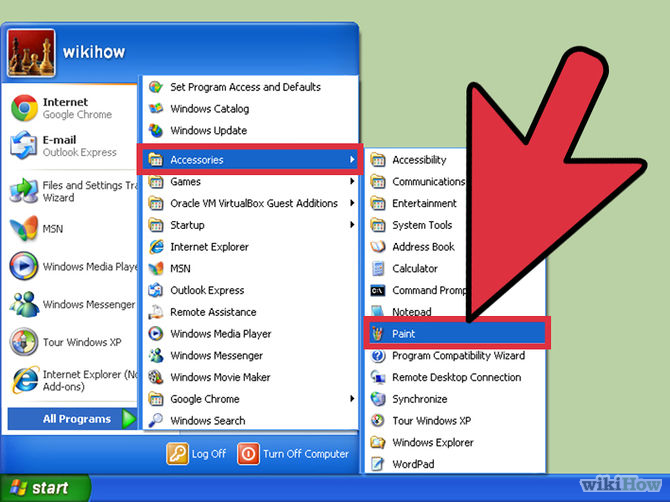
Task: Click the Calculator icon
Action: (378, 268)
